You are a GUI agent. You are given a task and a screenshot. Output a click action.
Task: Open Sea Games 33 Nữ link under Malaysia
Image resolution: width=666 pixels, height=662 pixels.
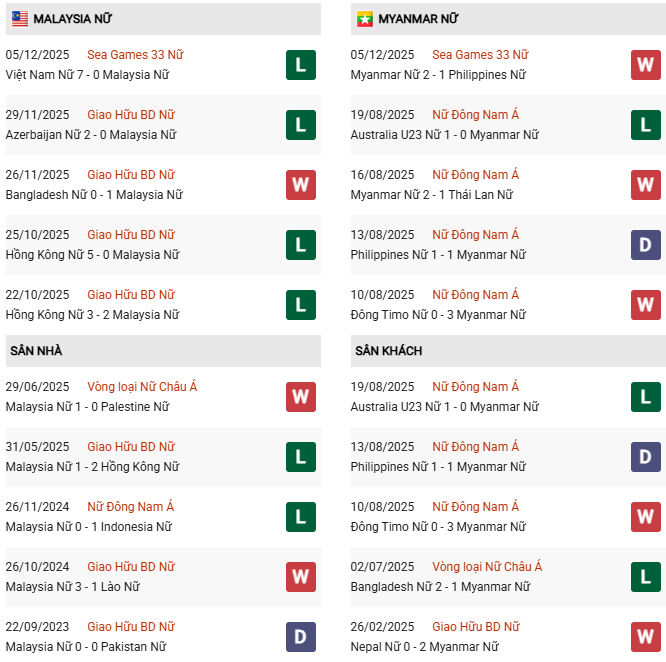point(135,55)
